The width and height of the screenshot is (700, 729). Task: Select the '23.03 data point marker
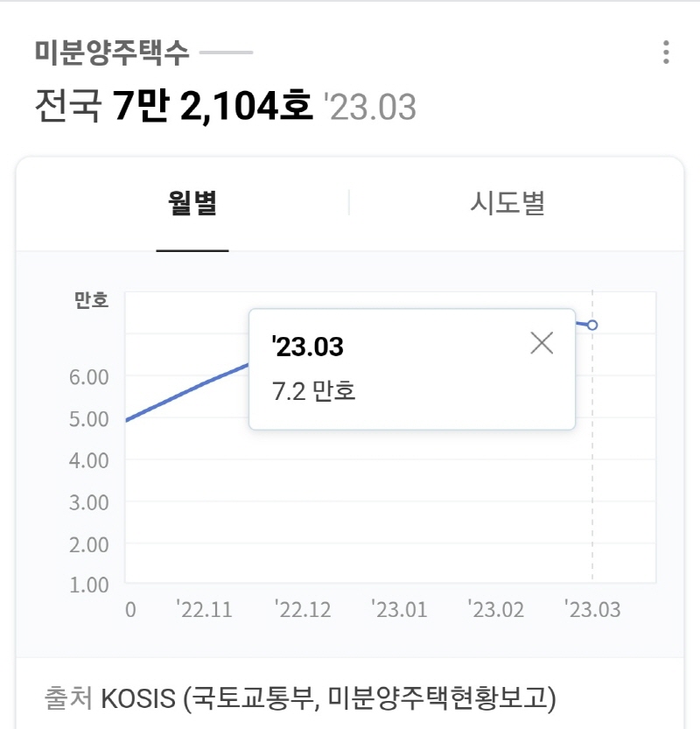tap(592, 325)
